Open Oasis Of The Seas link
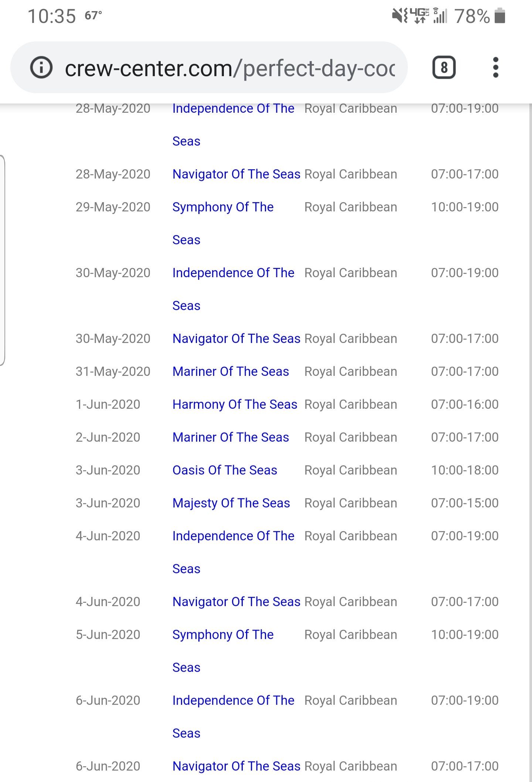This screenshot has height=782, width=532. click(225, 470)
